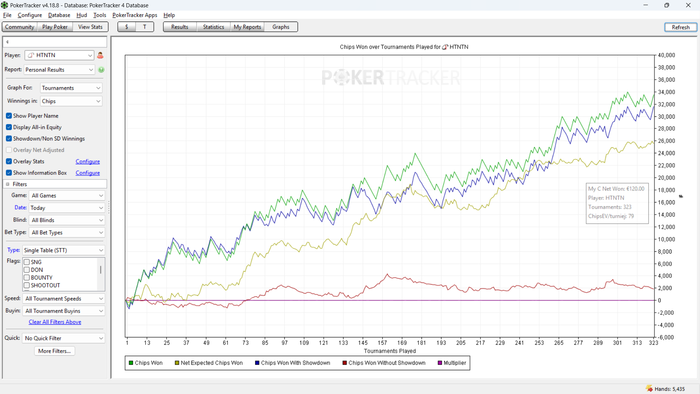Screen dimensions: 700x394
Task: Open the Speed filter dropdown
Action: 64,299
